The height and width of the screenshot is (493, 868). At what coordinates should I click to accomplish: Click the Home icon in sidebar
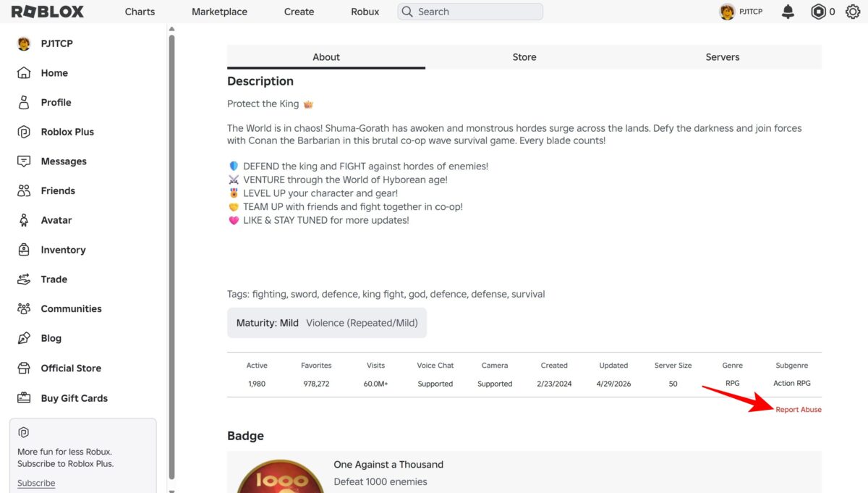coord(24,72)
